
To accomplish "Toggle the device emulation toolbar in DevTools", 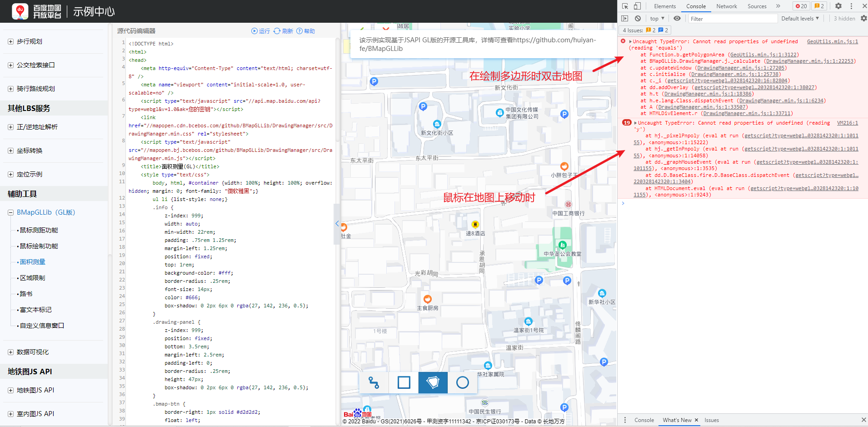I will click(637, 6).
